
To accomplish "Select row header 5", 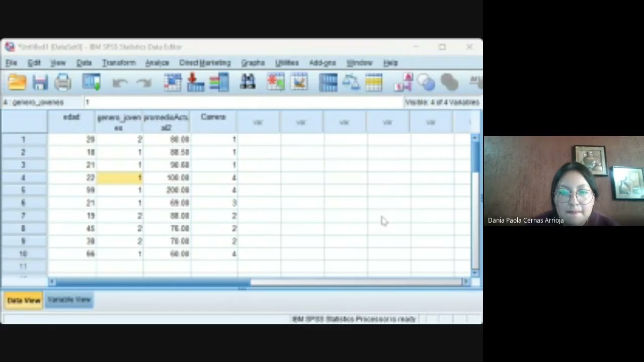I will 24,190.
